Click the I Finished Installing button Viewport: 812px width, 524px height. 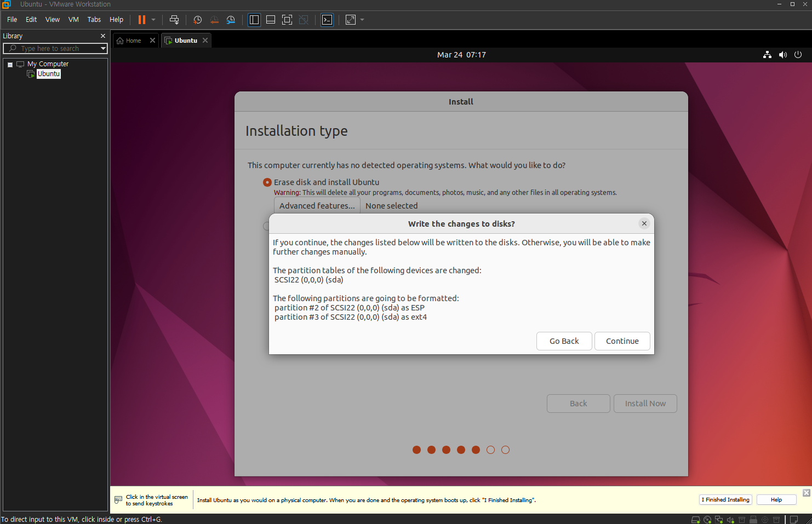click(x=725, y=500)
